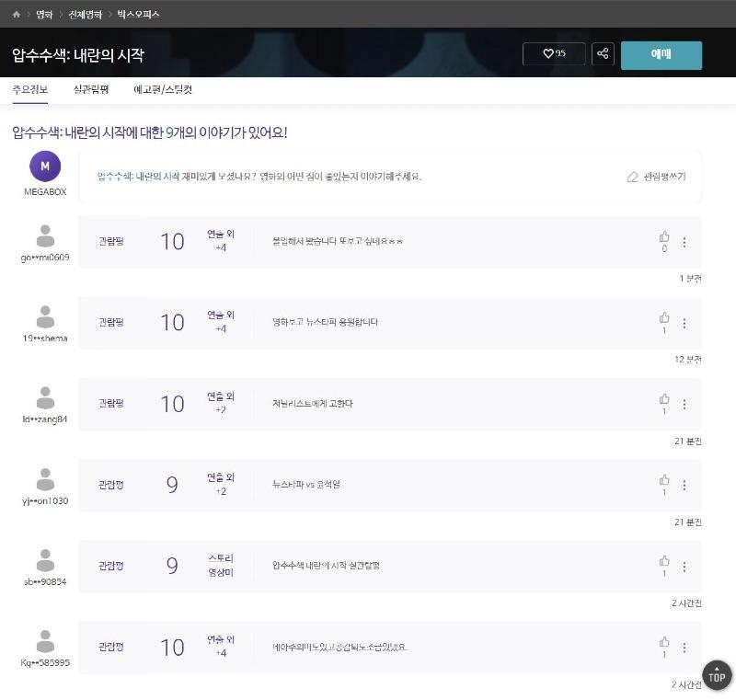Like the movie with heart 95 button
The image size is (736, 700).
554,53
